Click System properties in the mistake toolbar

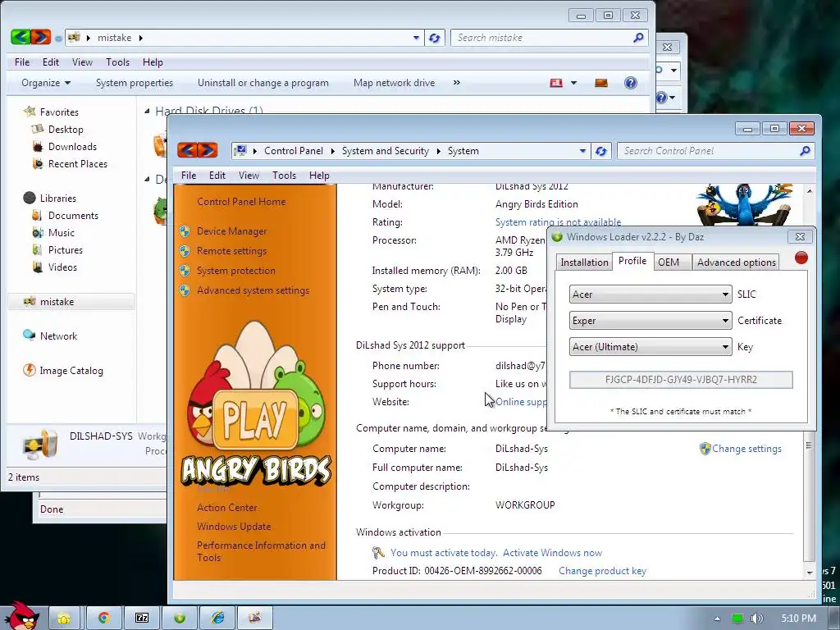pyautogui.click(x=134, y=83)
